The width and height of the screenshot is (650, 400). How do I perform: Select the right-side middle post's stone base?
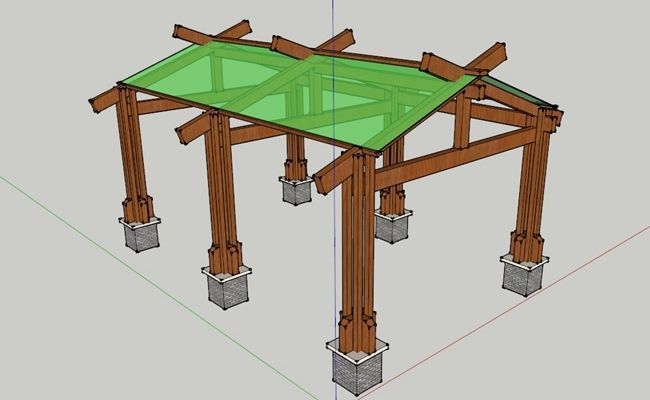click(x=391, y=226)
